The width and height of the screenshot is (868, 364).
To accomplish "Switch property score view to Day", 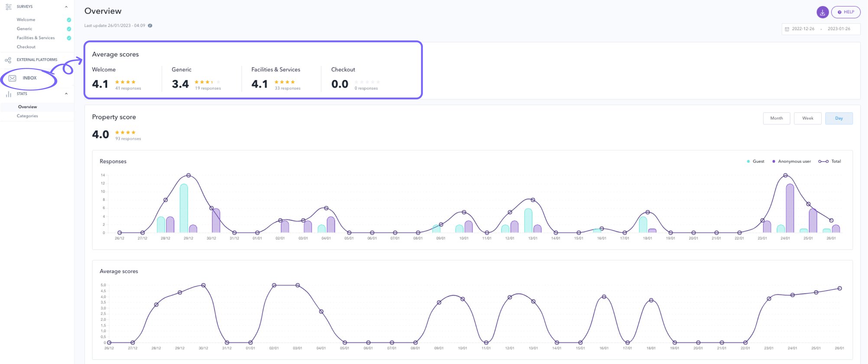I will 839,118.
